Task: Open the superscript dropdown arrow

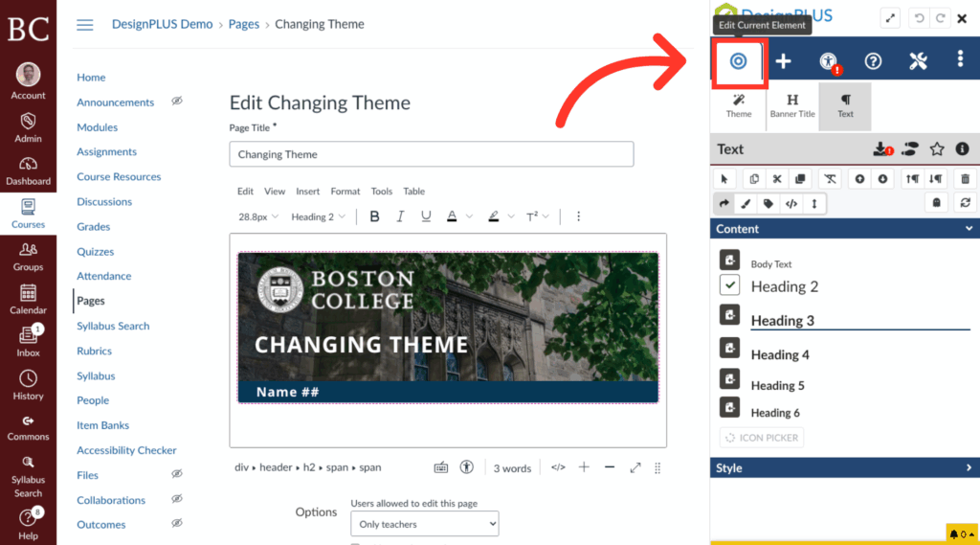Action: 546,216
